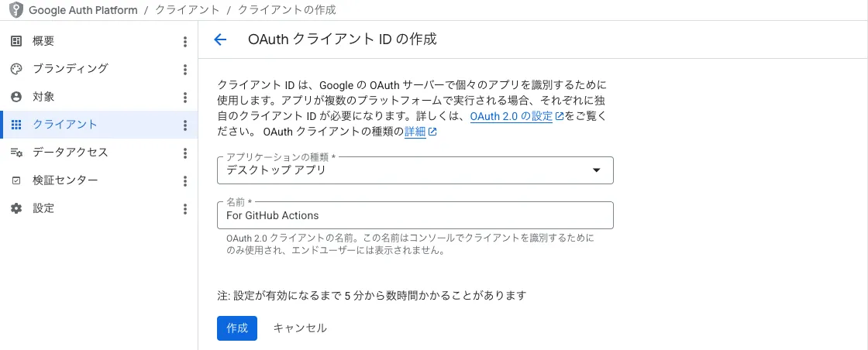Open 設定 in the sidebar
Screen dimensions: 868x350
click(x=99, y=208)
